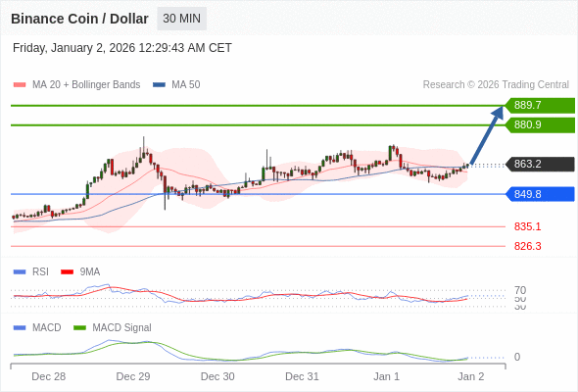
Task: Click the MA 50 legend label
Action: click(x=186, y=85)
